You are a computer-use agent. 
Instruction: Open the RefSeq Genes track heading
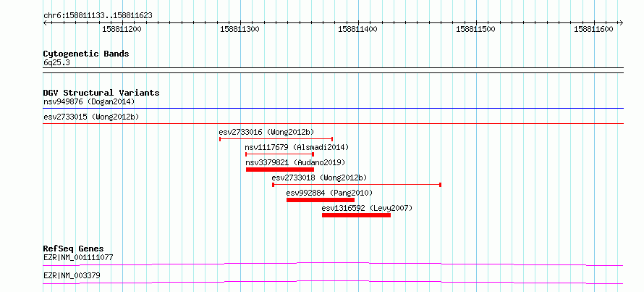pyautogui.click(x=74, y=249)
